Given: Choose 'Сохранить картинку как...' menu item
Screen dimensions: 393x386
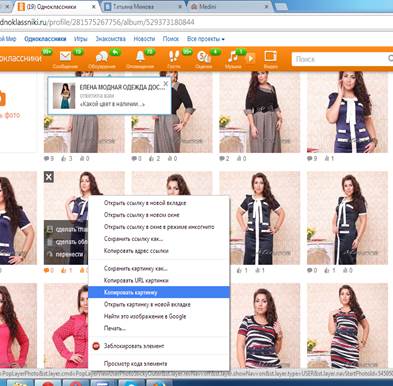Looking at the screenshot, I should click(159, 268).
